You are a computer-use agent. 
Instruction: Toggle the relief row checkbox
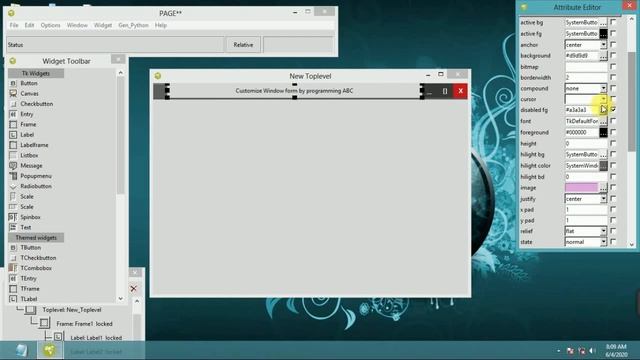click(613, 231)
